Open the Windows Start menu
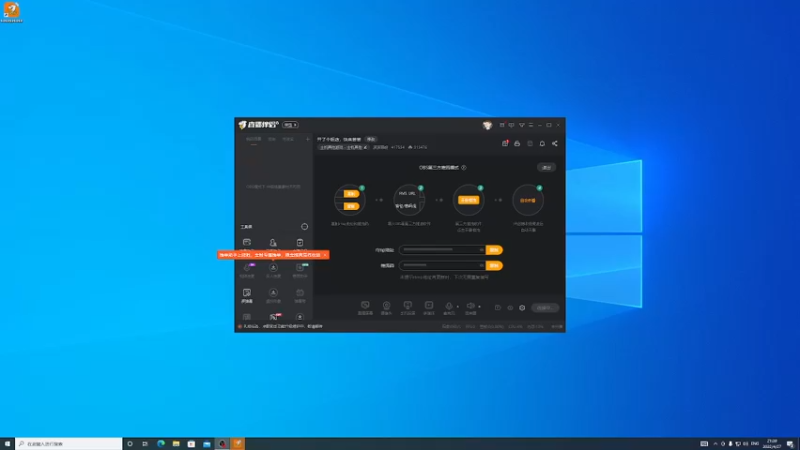The height and width of the screenshot is (450, 800). [7, 444]
